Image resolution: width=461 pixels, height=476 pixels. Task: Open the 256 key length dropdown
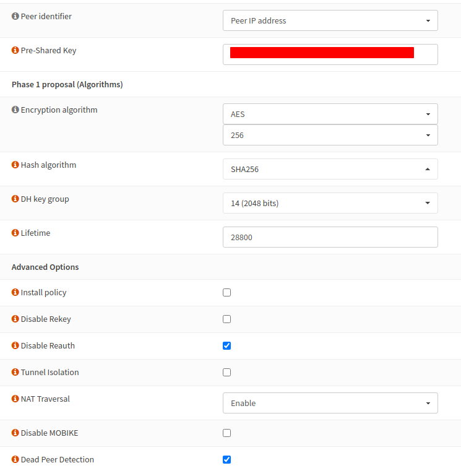330,135
